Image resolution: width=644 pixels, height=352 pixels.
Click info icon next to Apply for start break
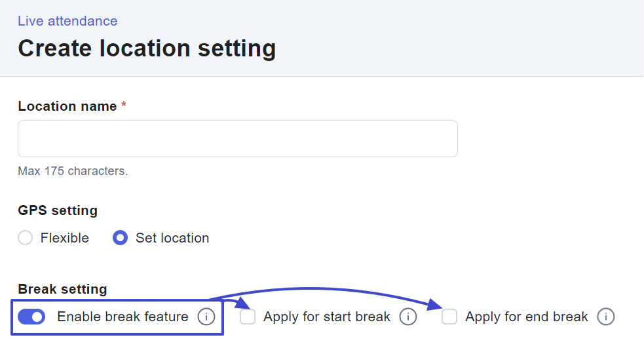click(408, 317)
